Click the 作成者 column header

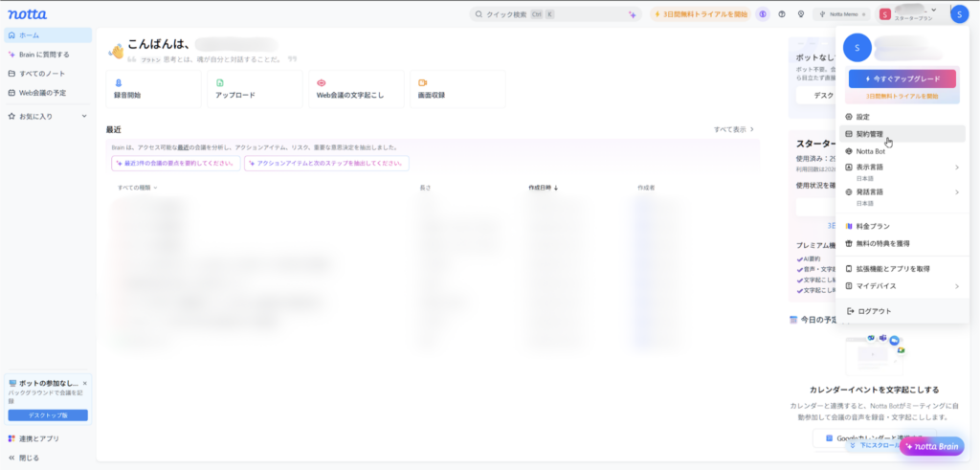pos(646,188)
